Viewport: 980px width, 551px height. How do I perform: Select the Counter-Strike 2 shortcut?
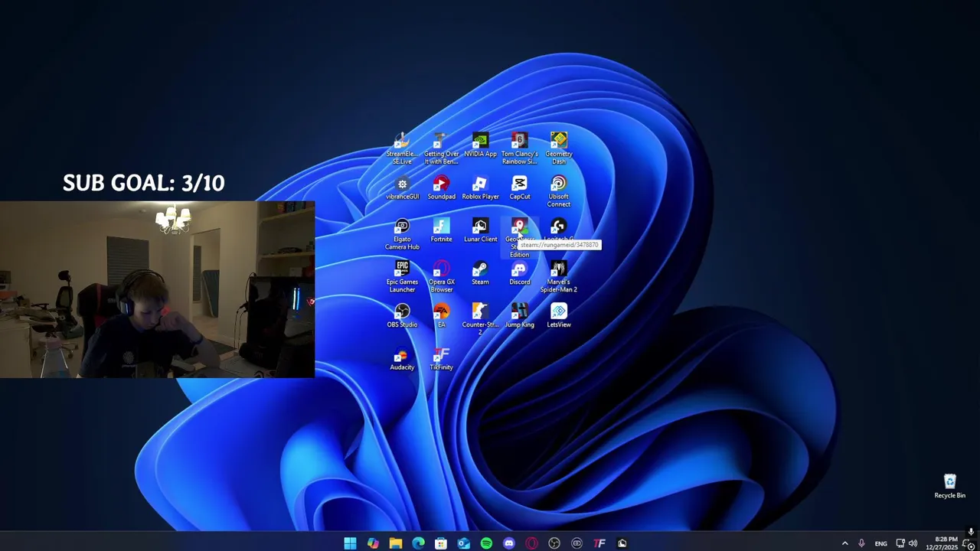(x=480, y=319)
